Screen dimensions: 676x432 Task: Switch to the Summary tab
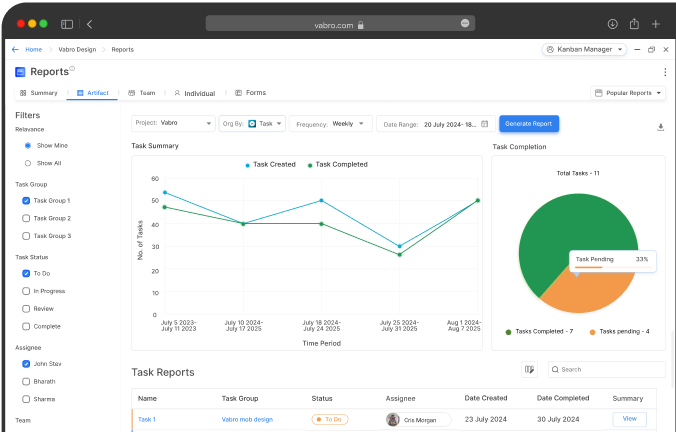coord(38,93)
